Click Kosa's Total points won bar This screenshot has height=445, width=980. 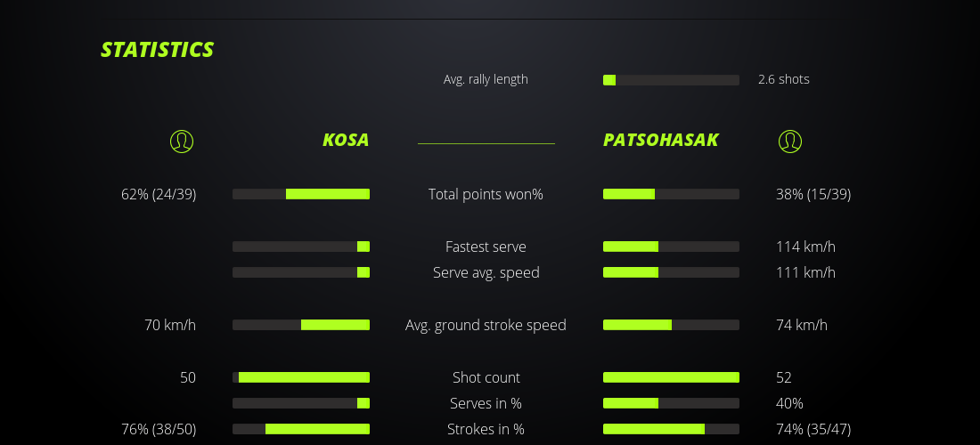[301, 194]
